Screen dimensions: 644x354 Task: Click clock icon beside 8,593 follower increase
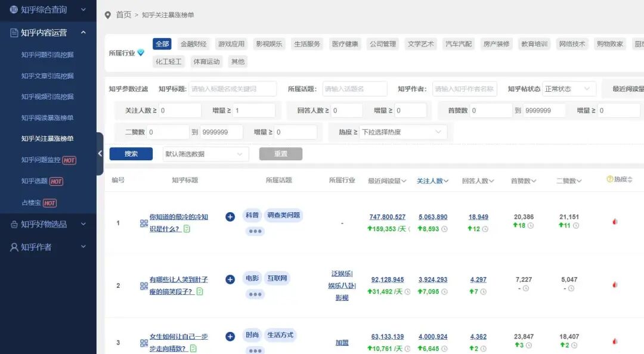click(x=444, y=229)
